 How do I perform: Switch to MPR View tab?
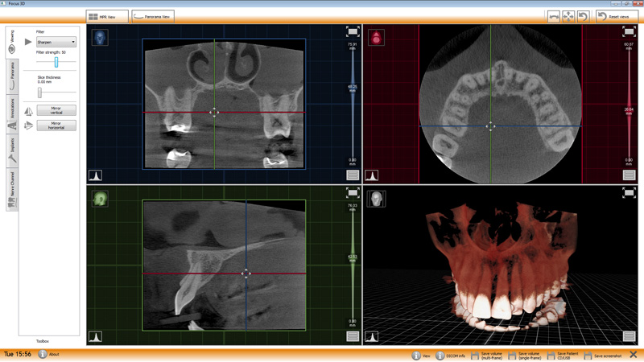pyautogui.click(x=107, y=16)
